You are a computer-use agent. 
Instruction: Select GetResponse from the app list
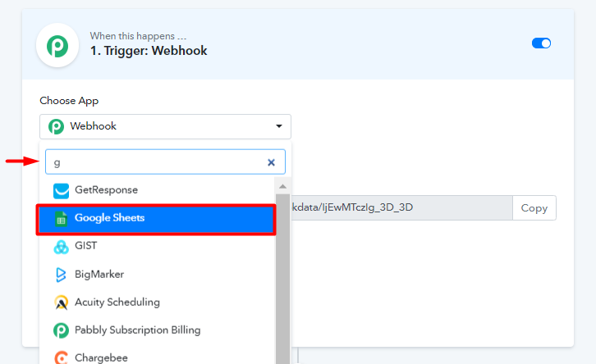[157, 190]
